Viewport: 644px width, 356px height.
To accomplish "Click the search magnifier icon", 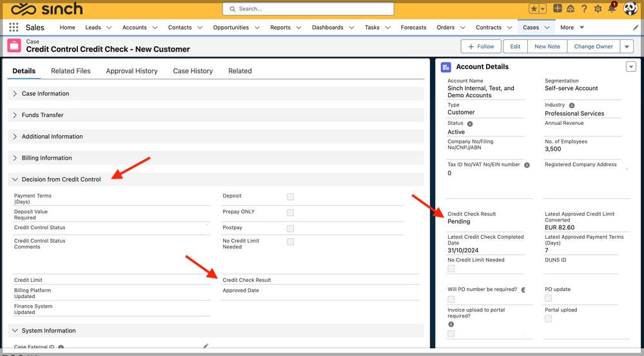I will [x=233, y=8].
